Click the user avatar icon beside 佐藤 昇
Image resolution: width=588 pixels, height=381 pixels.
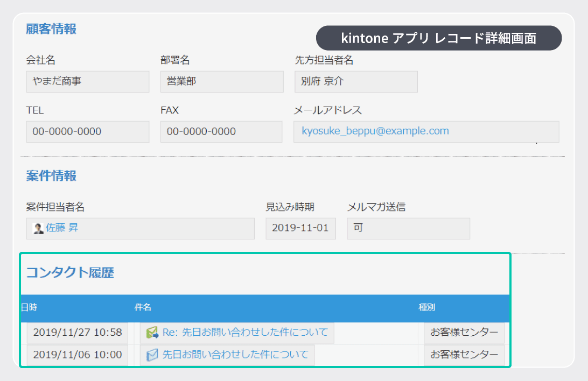click(36, 228)
